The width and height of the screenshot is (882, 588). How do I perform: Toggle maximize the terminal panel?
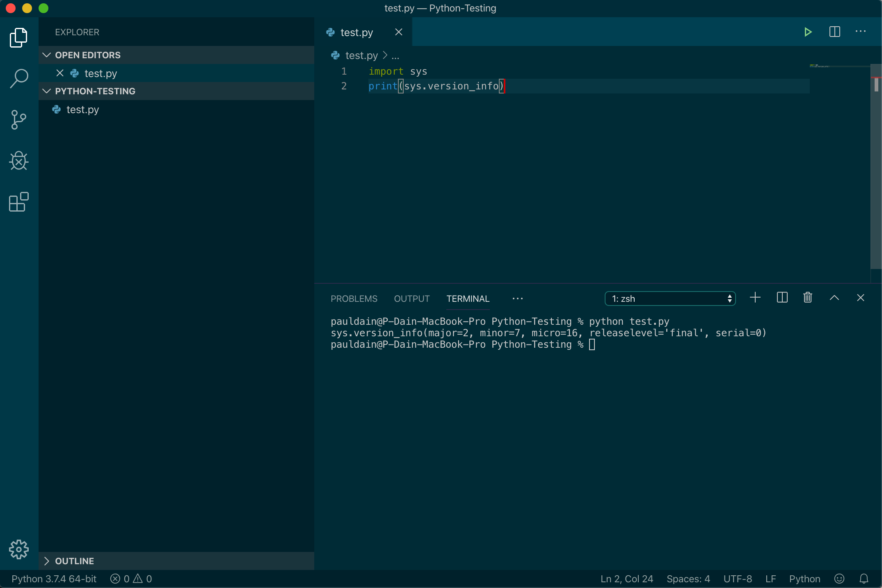point(834,298)
